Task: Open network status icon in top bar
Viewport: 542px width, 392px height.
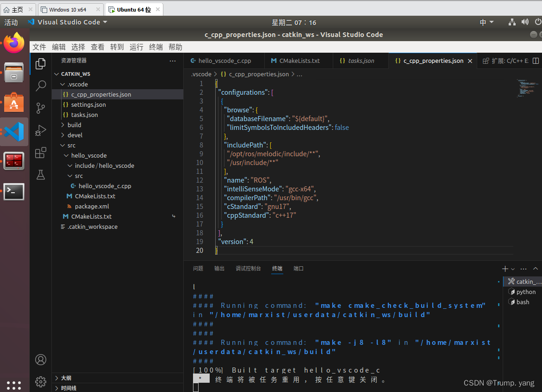Action: (512, 22)
